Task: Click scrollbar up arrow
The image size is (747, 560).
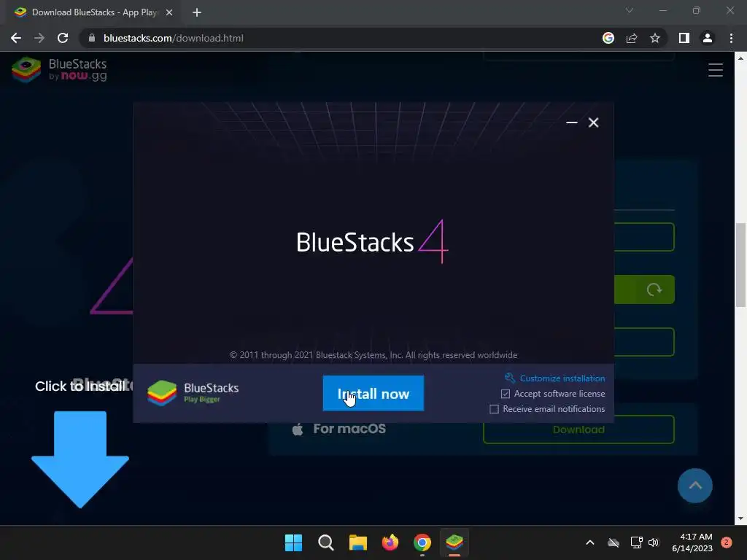Action: (740, 58)
